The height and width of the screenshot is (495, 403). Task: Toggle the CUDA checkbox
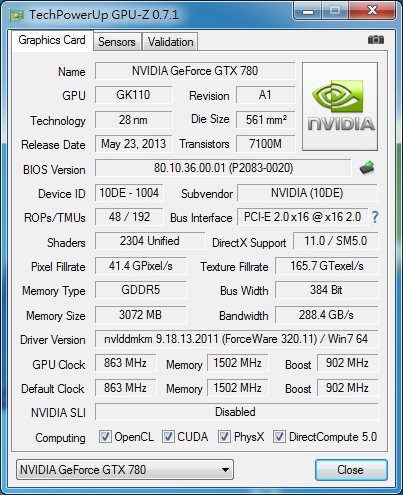168,436
